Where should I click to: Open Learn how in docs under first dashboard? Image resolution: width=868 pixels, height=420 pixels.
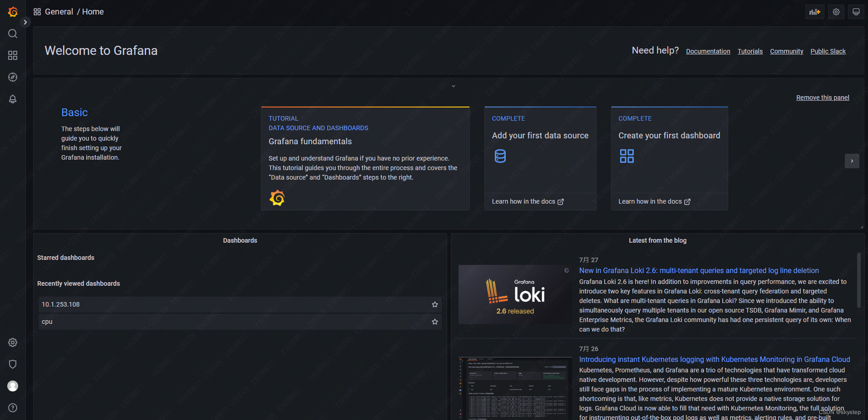(654, 201)
